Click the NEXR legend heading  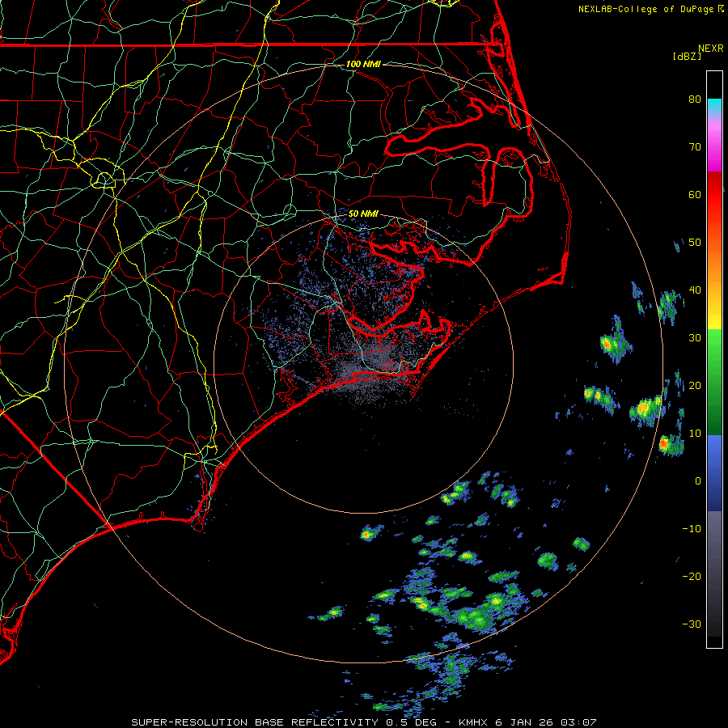point(711,49)
